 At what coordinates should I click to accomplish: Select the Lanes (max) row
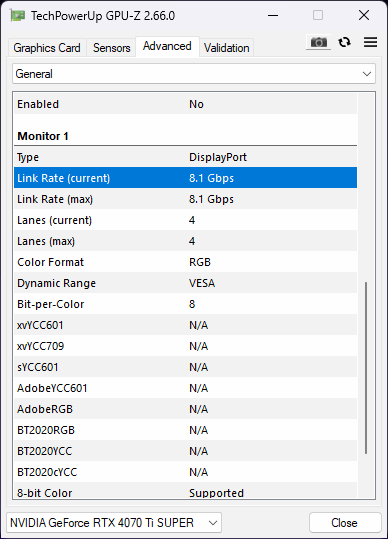click(x=186, y=241)
